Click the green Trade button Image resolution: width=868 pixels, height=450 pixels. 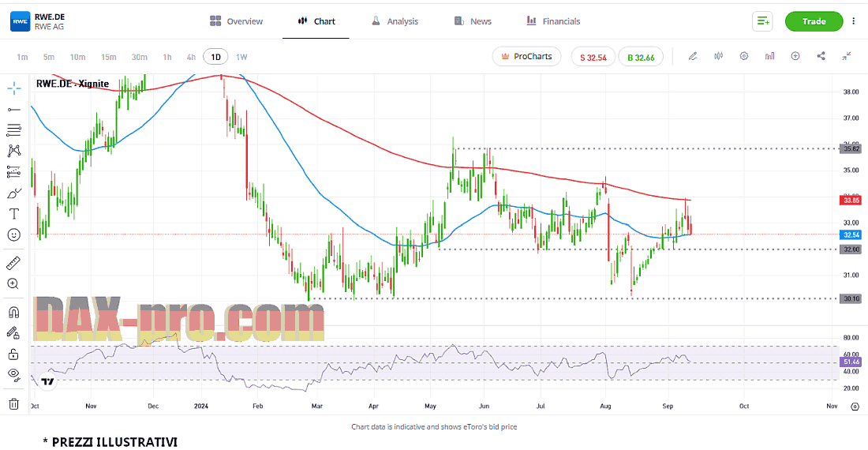click(x=814, y=21)
